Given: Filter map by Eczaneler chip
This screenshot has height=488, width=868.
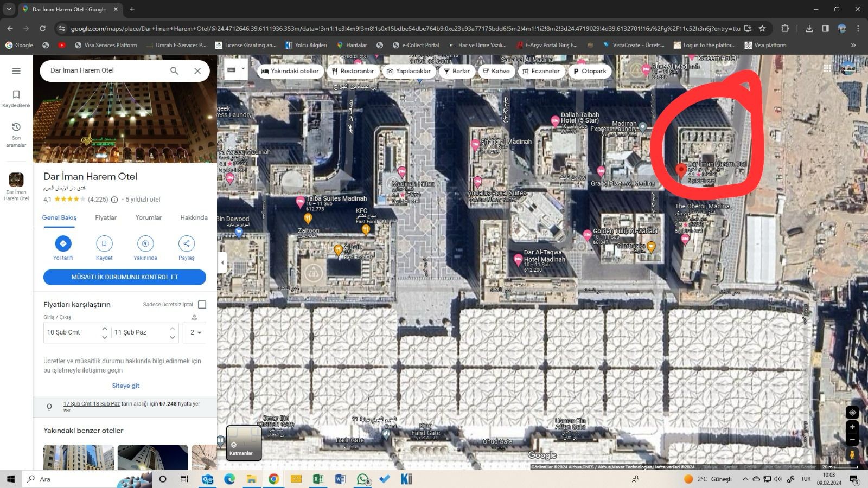Looking at the screenshot, I should (x=541, y=71).
